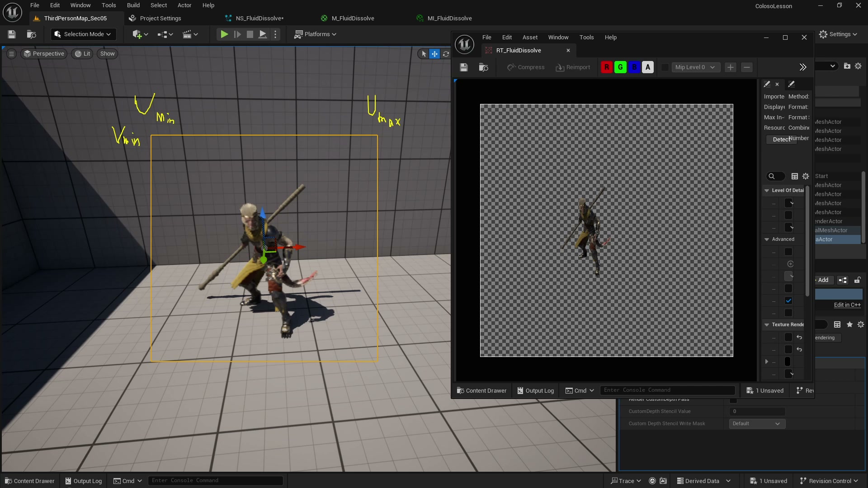Collapse the Texture Render section
The width and height of the screenshot is (868, 488).
pos(767,325)
